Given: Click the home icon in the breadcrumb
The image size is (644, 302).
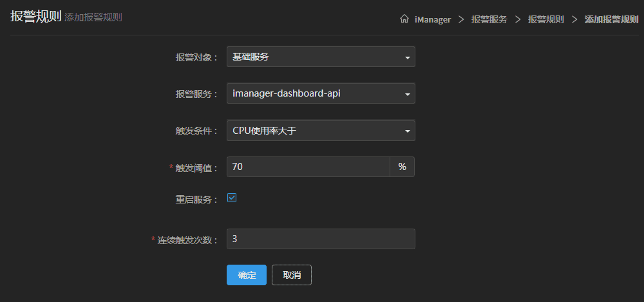Looking at the screenshot, I should 404,19.
